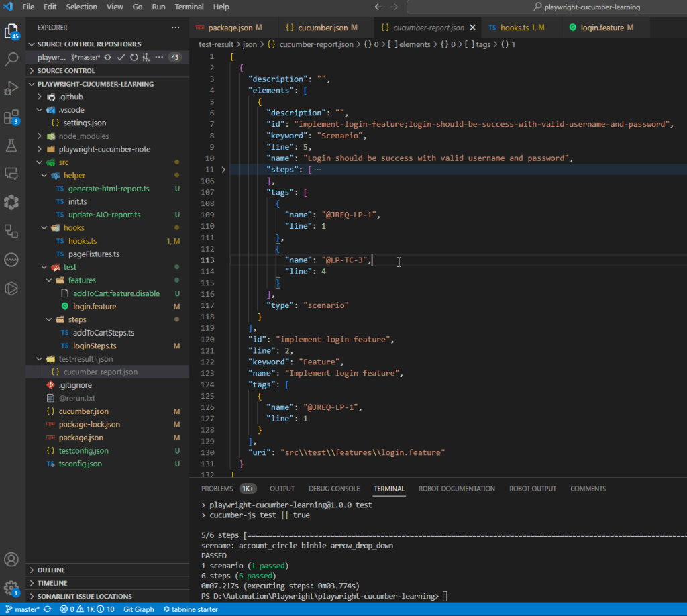Expand the OUTLINE section
The height and width of the screenshot is (616, 687).
[x=51, y=570]
